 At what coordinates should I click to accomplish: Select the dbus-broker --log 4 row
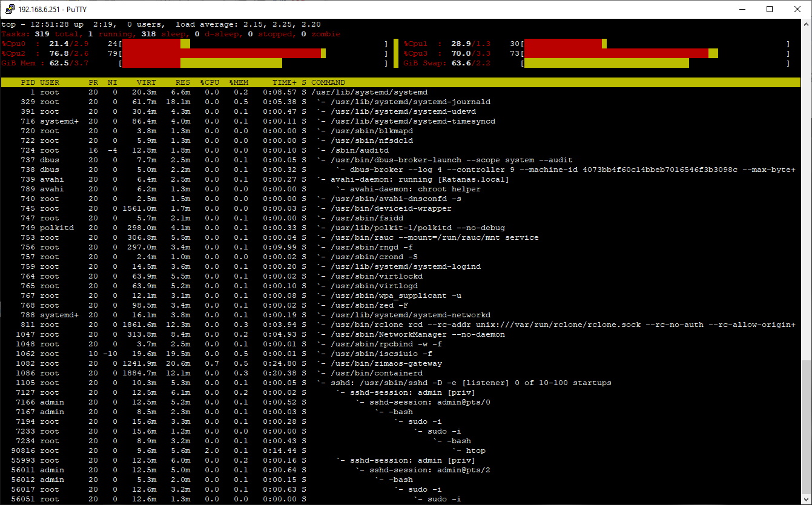click(400, 170)
